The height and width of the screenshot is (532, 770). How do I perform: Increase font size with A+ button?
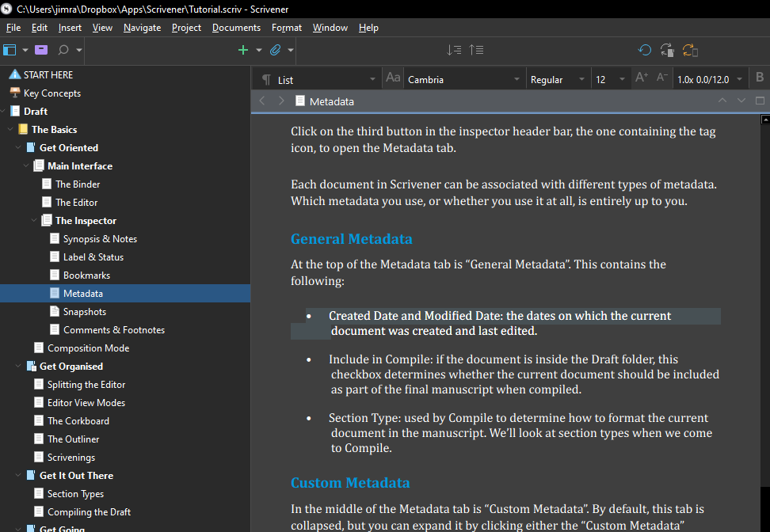pos(642,78)
